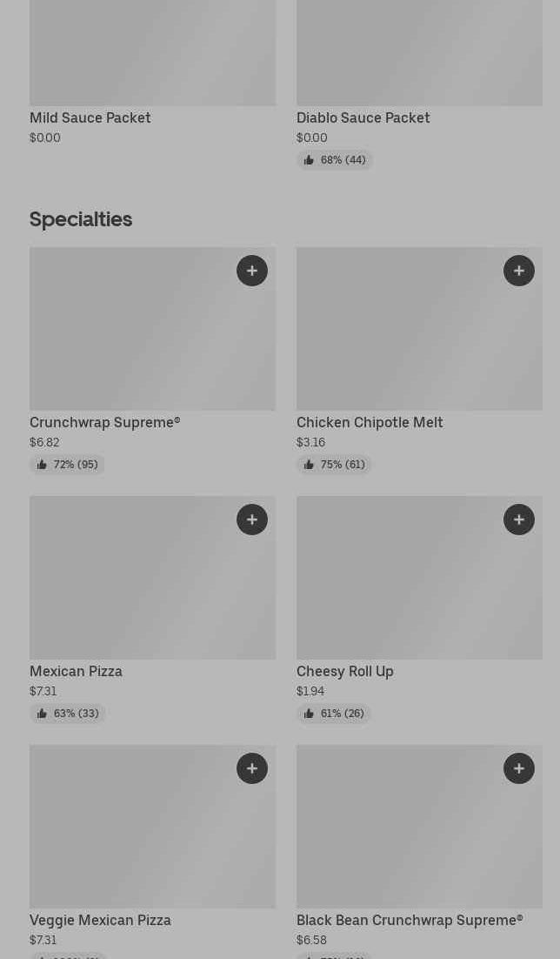560x959 pixels.
Task: Select the Mexican Pizza item name
Action: tap(77, 672)
